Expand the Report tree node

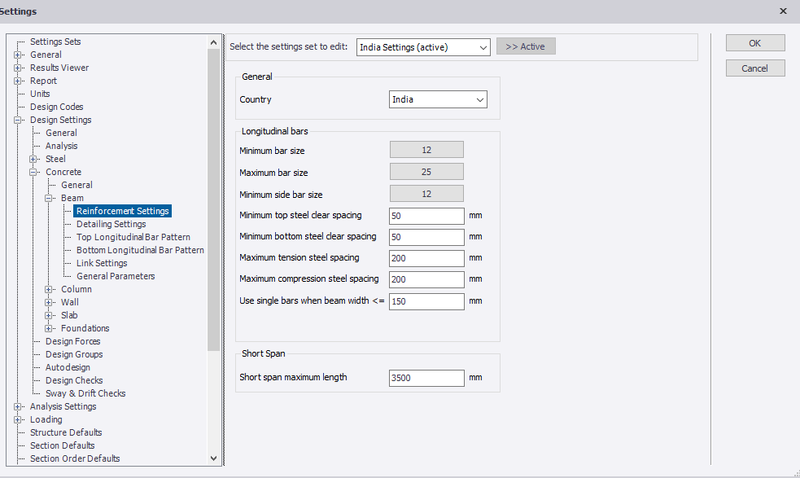(18, 81)
